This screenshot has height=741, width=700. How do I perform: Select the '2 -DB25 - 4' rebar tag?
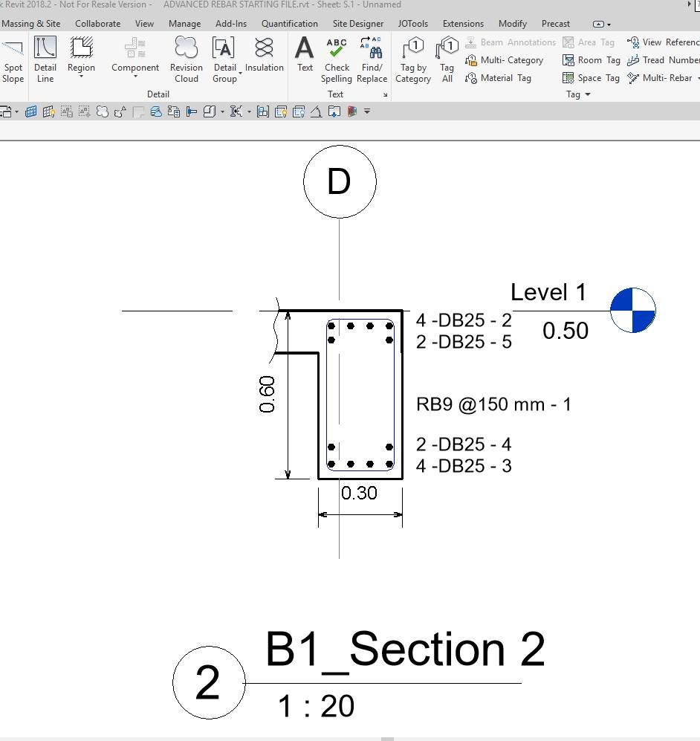pyautogui.click(x=464, y=444)
